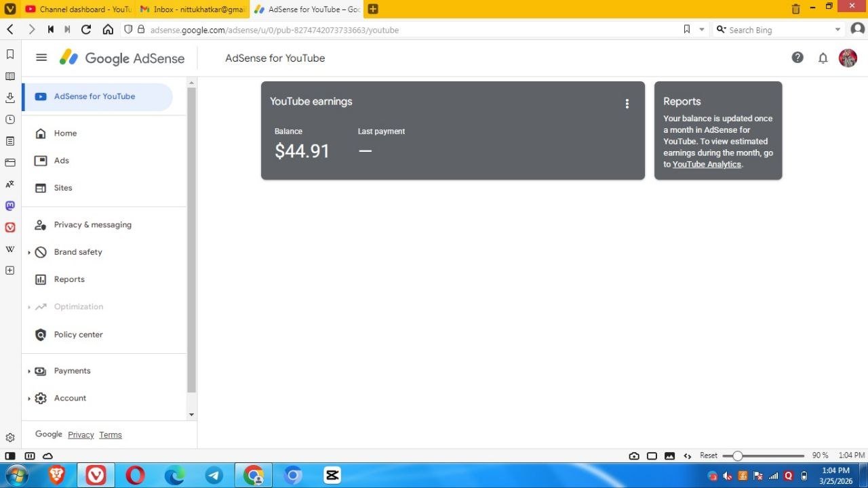Click the Telegram icon in the taskbar
The image size is (868, 488).
point(214,475)
